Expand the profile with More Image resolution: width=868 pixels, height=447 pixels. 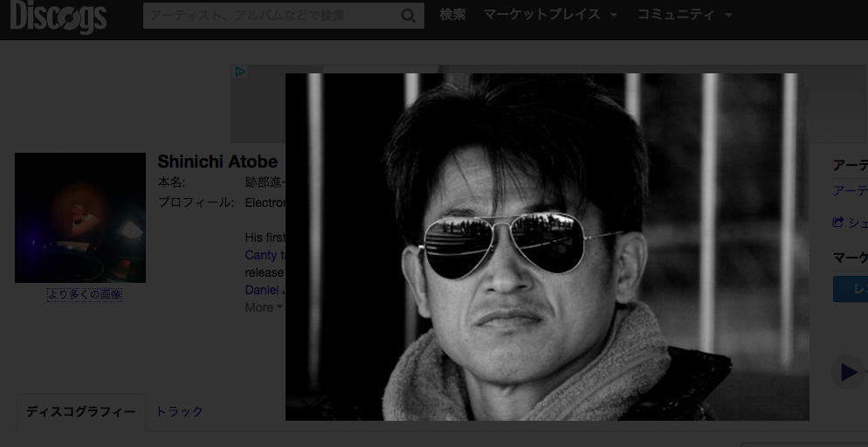coord(264,307)
